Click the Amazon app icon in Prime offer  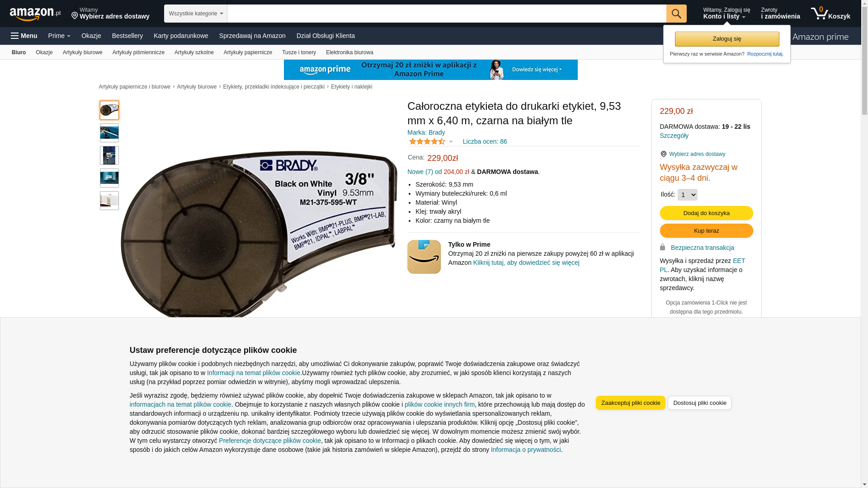click(424, 257)
